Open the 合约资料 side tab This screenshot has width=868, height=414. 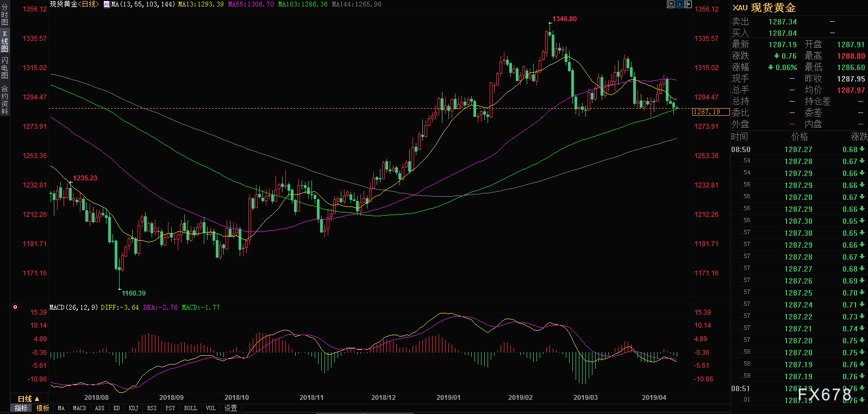4,99
